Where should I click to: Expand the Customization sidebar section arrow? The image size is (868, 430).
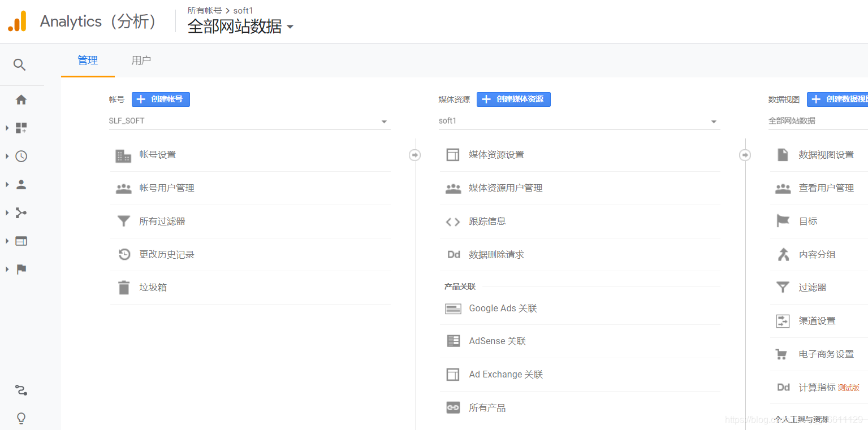(x=7, y=128)
